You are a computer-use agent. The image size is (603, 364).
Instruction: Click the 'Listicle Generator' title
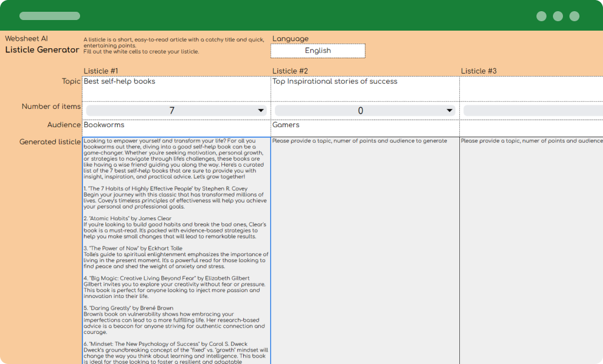(x=42, y=50)
